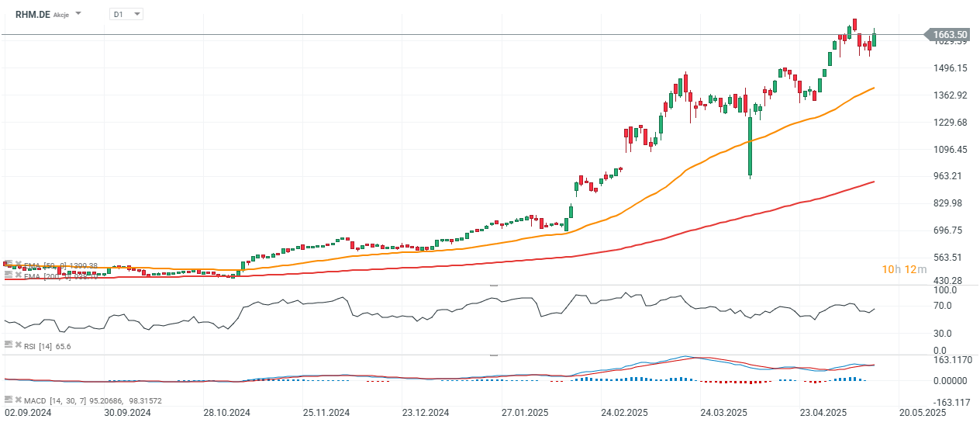Screen dimensions: 980x426
Task: Click the 25.11.2024 date label
Action: [326, 414]
